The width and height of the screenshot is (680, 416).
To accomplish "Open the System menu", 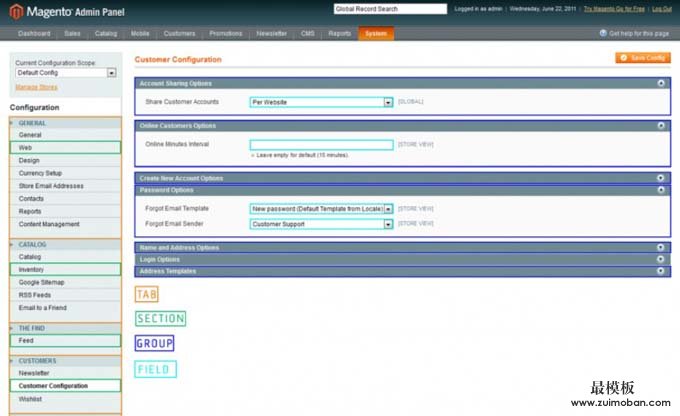I will (376, 33).
